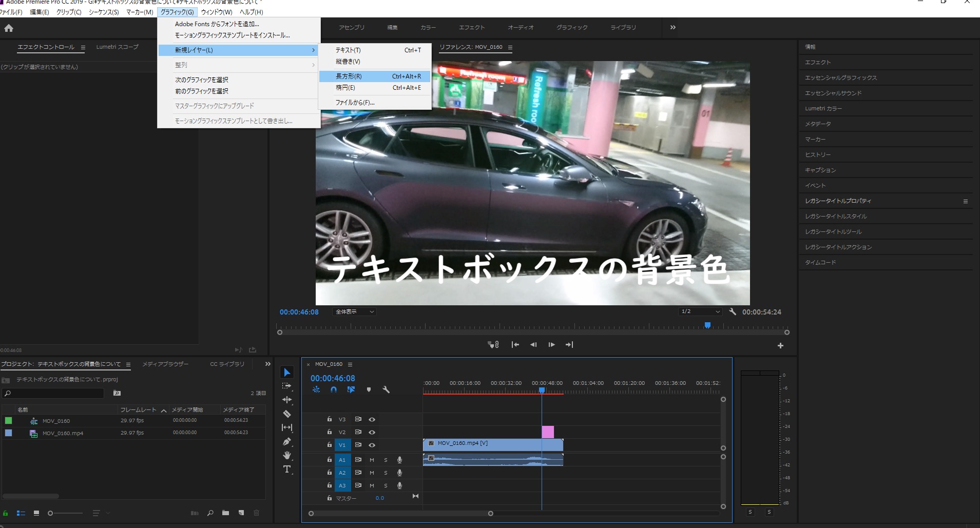The width and height of the screenshot is (980, 528).
Task: Click the Create bin from search query icon
Action: point(117,393)
